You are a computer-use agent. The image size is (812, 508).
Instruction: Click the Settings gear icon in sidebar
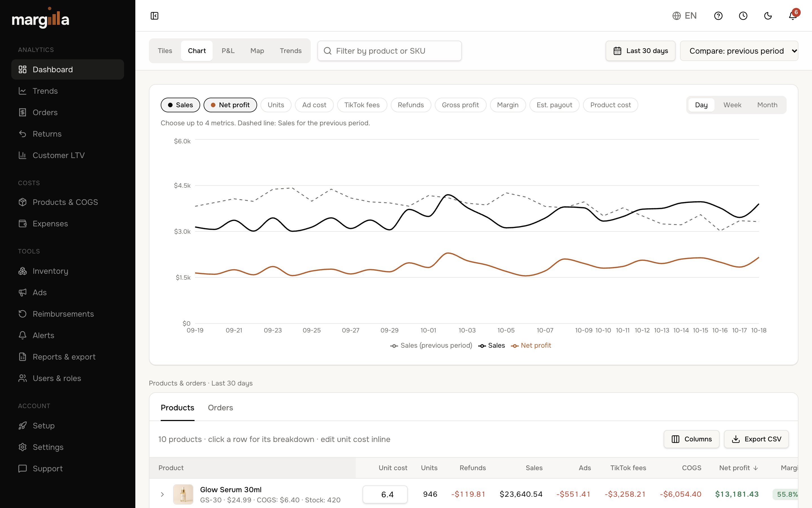pos(23,447)
